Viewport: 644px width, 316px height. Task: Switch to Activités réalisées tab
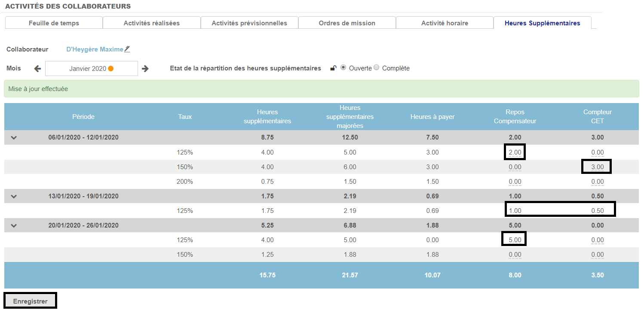pyautogui.click(x=151, y=23)
